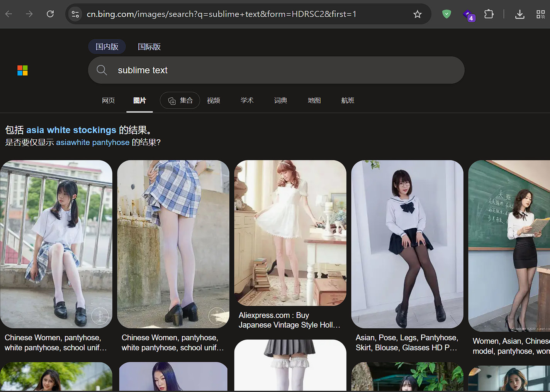Click the browser back arrow
Screen dimensions: 550x392
tap(9, 14)
